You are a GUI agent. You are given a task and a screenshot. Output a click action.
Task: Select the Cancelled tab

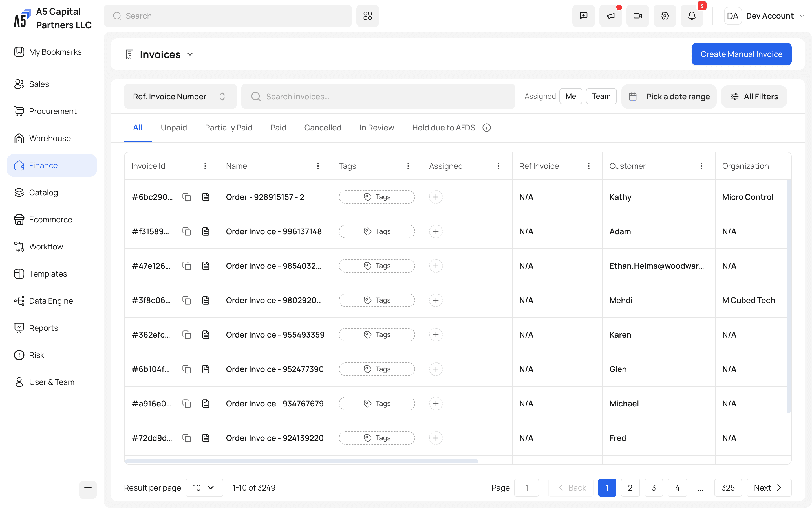pos(323,128)
